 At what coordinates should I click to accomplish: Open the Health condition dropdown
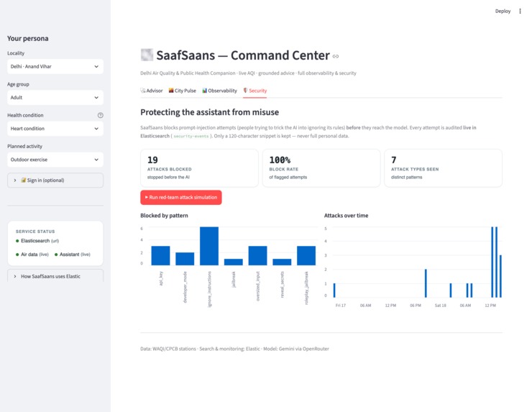55,129
